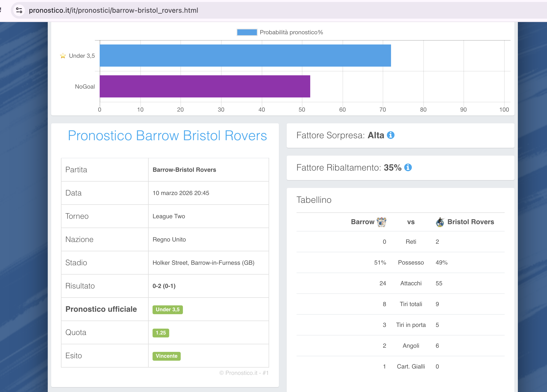The width and height of the screenshot is (547, 392).
Task: Click the site settings icon in address bar
Action: pos(19,10)
